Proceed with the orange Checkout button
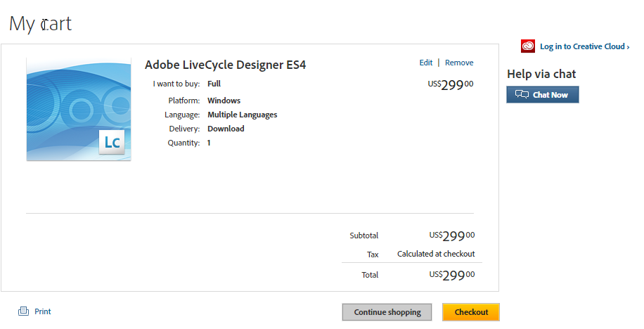Viewport: 644px width, 329px height. point(471,312)
